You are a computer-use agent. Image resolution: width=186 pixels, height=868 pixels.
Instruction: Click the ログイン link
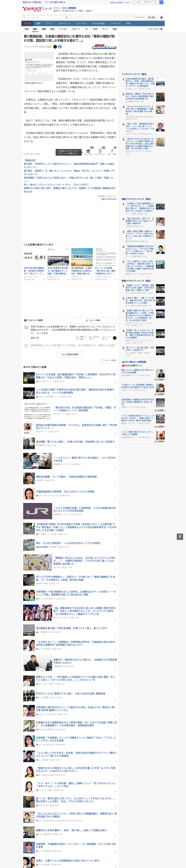tap(57, 11)
